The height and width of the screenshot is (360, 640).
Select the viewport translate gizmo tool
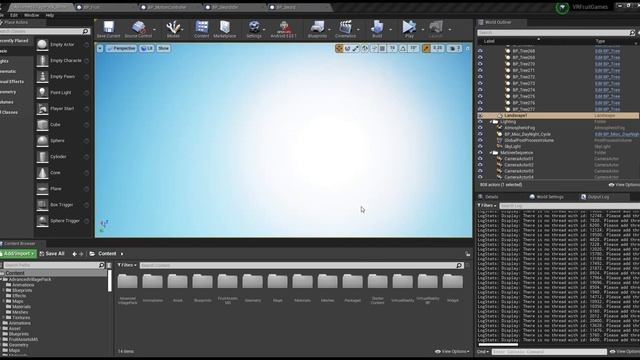[x=339, y=49]
